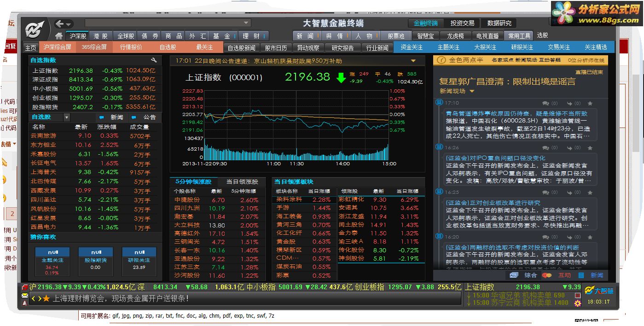Favorite the 16:26 news post with star
644x326 pixels.
[590, 148]
